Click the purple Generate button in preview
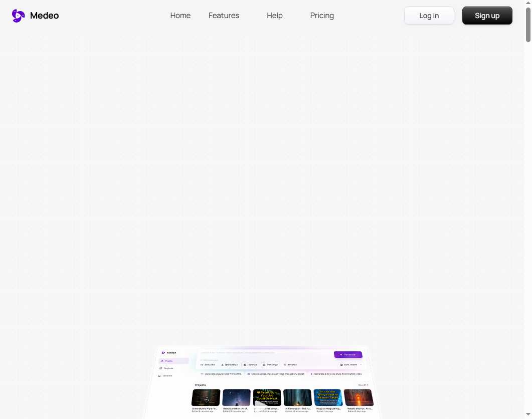 coord(347,354)
